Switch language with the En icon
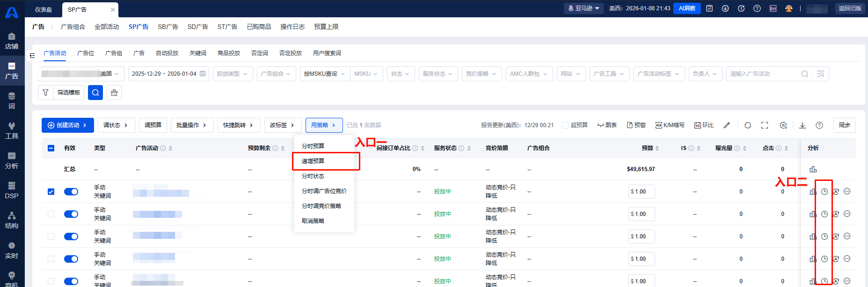This screenshot has width=868, height=287. pos(773,8)
